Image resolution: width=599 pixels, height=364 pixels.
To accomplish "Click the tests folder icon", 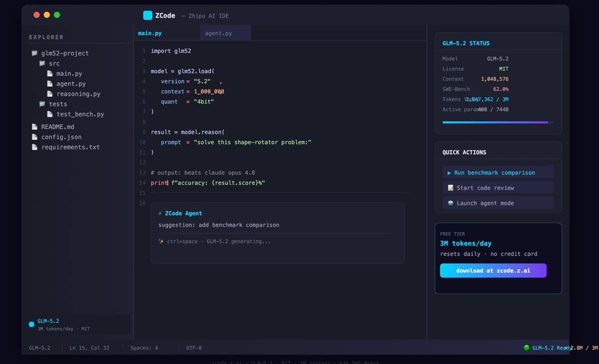I will tap(42, 104).
